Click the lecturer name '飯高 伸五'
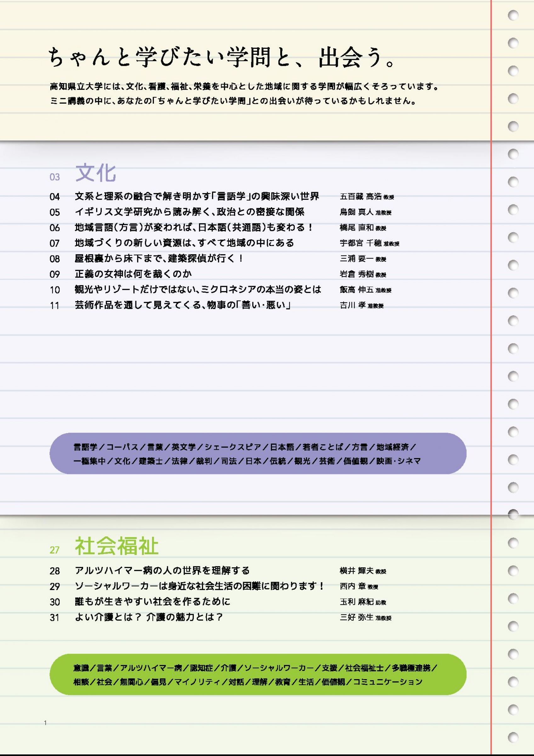 [x=357, y=290]
